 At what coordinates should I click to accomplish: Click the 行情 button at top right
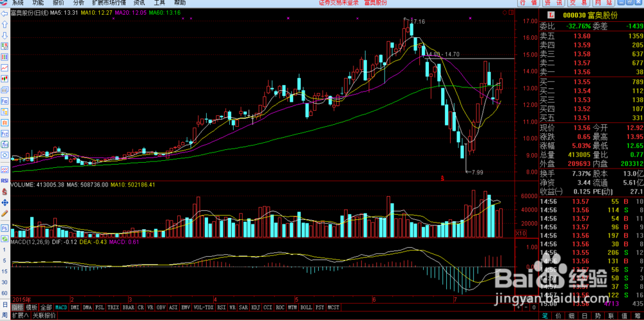[529, 3]
